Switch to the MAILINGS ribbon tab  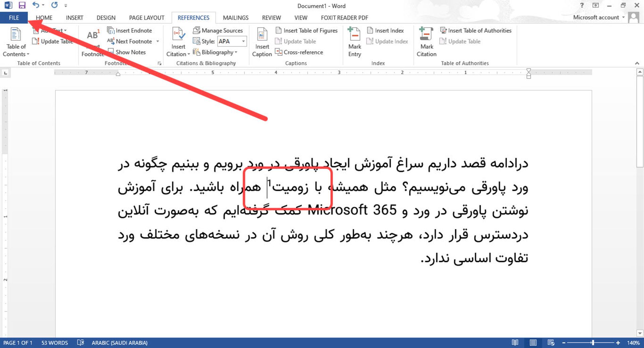point(235,17)
